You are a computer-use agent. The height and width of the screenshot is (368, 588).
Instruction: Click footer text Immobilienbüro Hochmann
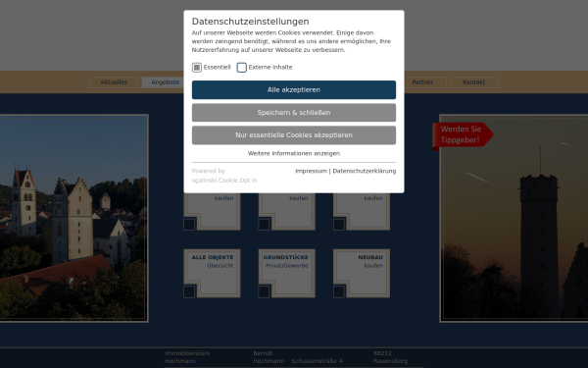click(187, 357)
